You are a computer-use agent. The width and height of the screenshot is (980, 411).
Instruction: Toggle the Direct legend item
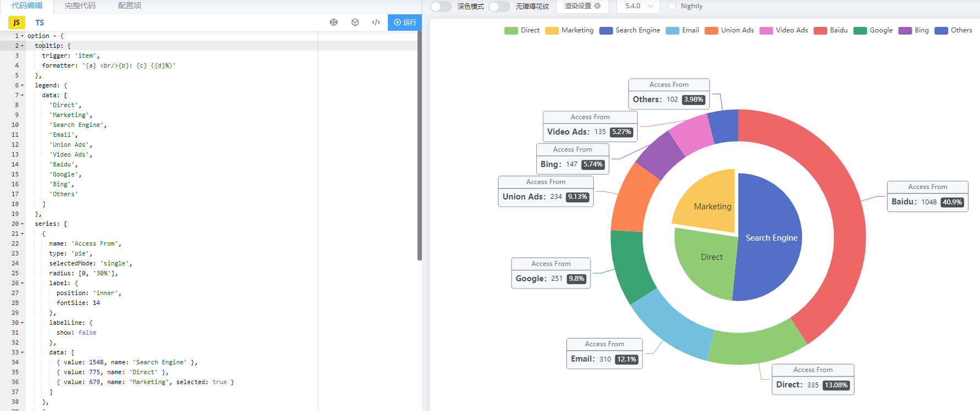click(522, 30)
